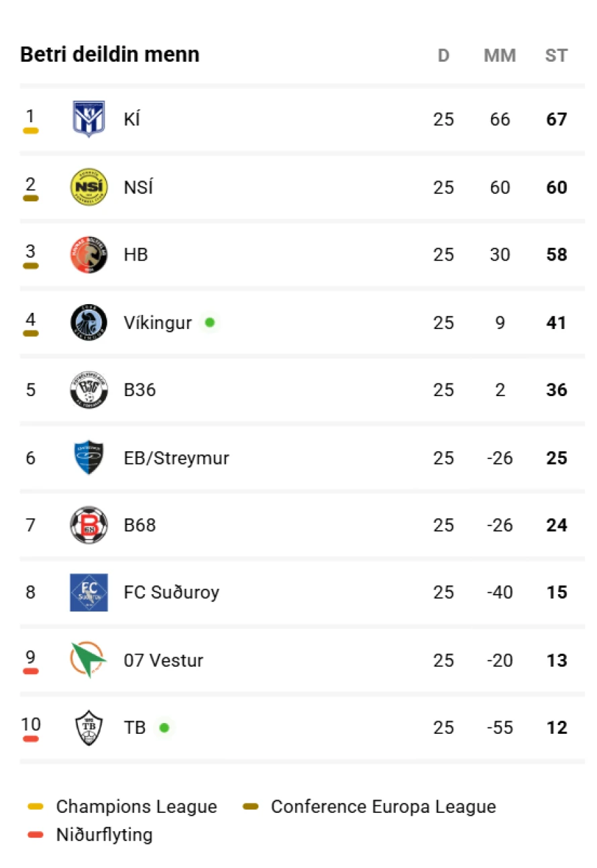Open the EB/Streymur team name
This screenshot has width=597, height=868.
(176, 458)
